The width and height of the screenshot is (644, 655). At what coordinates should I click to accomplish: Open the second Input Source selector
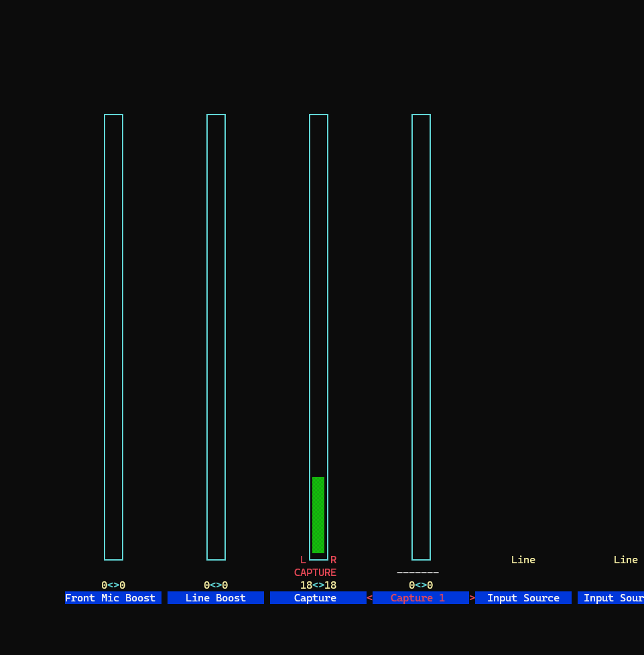coord(613,597)
